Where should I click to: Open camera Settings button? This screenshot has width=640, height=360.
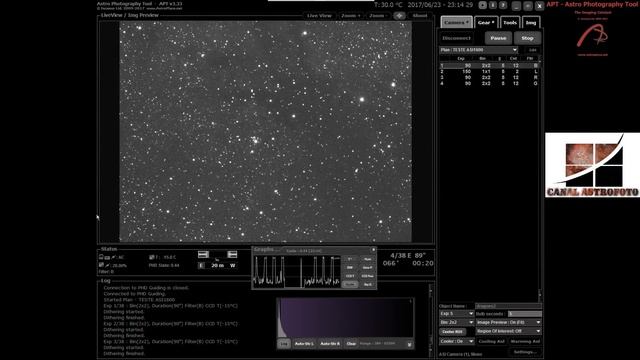pos(525,351)
